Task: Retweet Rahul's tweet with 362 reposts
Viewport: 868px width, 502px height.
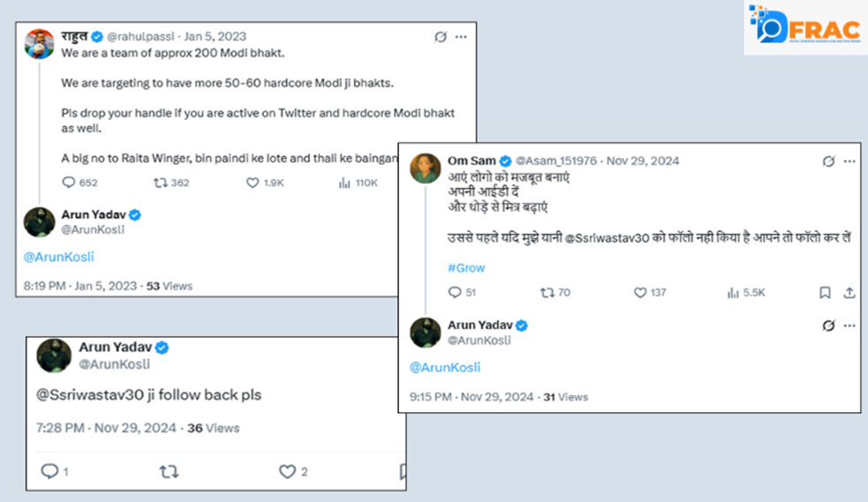Action: click(160, 183)
